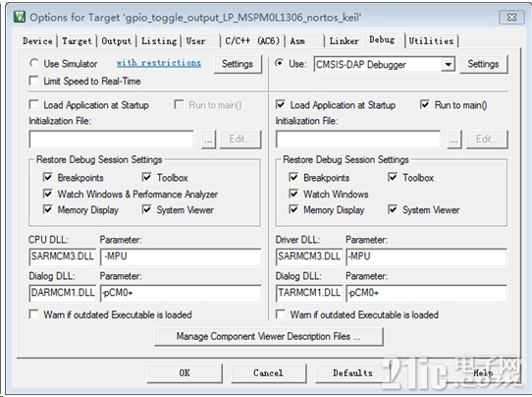This screenshot has width=532, height=397.
Task: Enable Warn if outdated Executable for simulator
Action: pyautogui.click(x=34, y=314)
